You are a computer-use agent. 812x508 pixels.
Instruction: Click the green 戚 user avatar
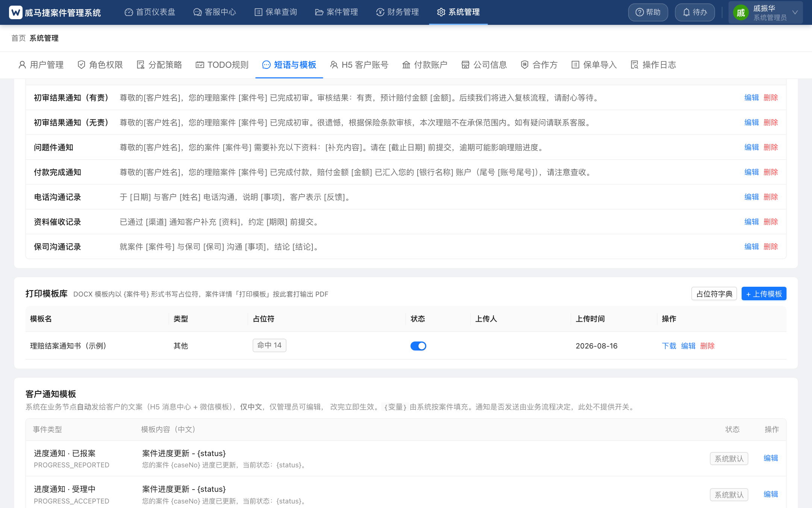coord(741,13)
